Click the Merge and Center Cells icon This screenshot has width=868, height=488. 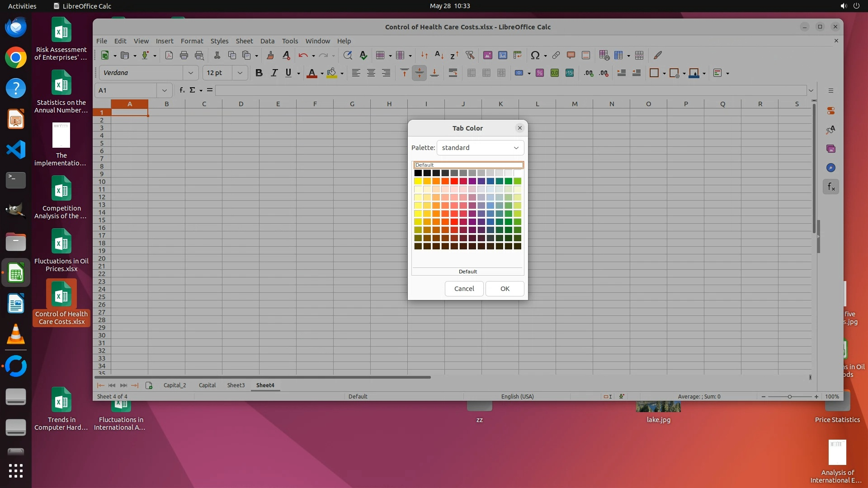click(472, 73)
